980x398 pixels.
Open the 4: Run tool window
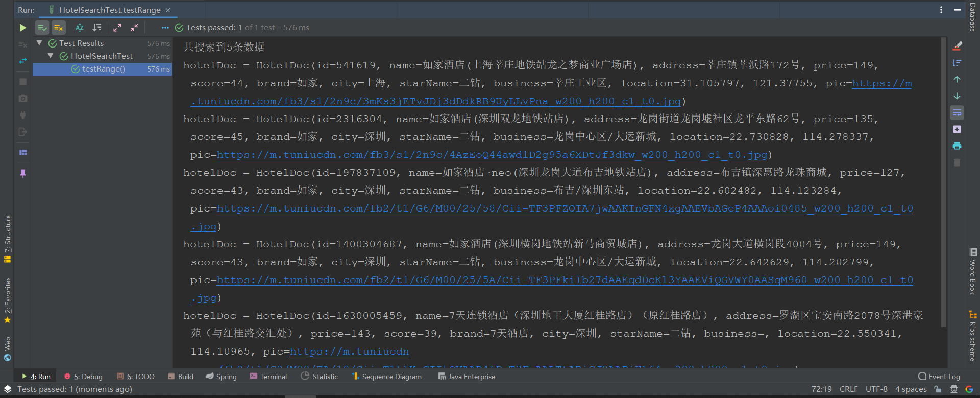[x=36, y=377]
